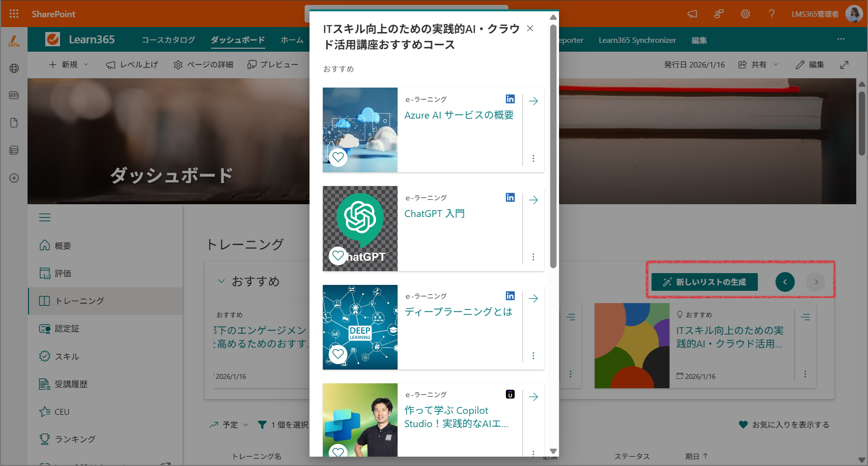The width and height of the screenshot is (868, 466).
Task: Select トレーニング in the dashboard sidebar
Action: point(105,301)
